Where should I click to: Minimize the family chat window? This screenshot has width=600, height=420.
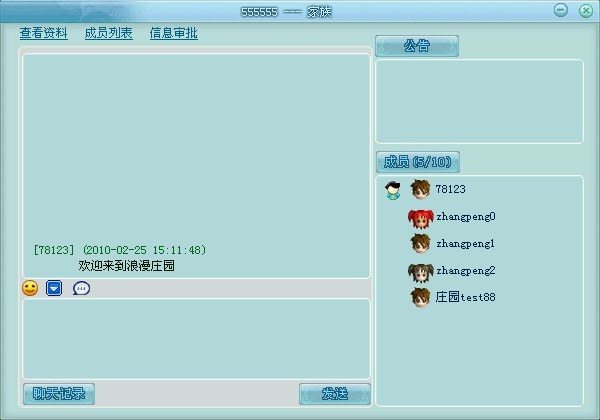pyautogui.click(x=561, y=10)
